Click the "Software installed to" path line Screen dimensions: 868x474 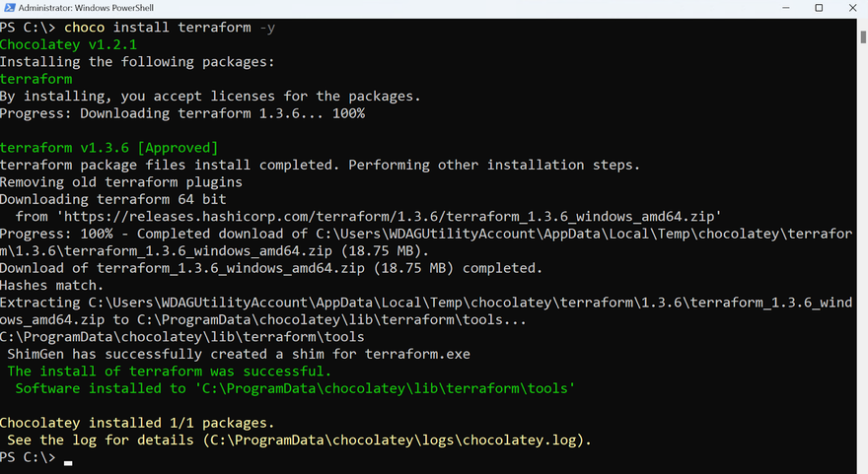(x=293, y=388)
